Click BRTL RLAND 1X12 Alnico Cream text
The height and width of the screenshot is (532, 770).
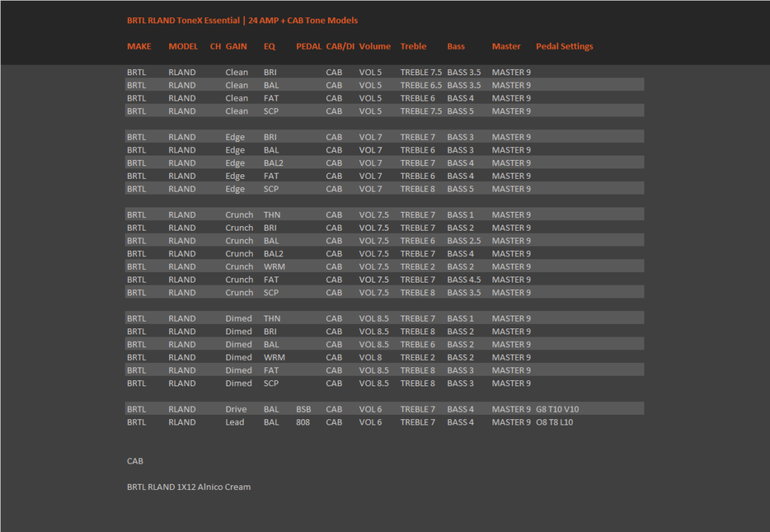coord(189,487)
